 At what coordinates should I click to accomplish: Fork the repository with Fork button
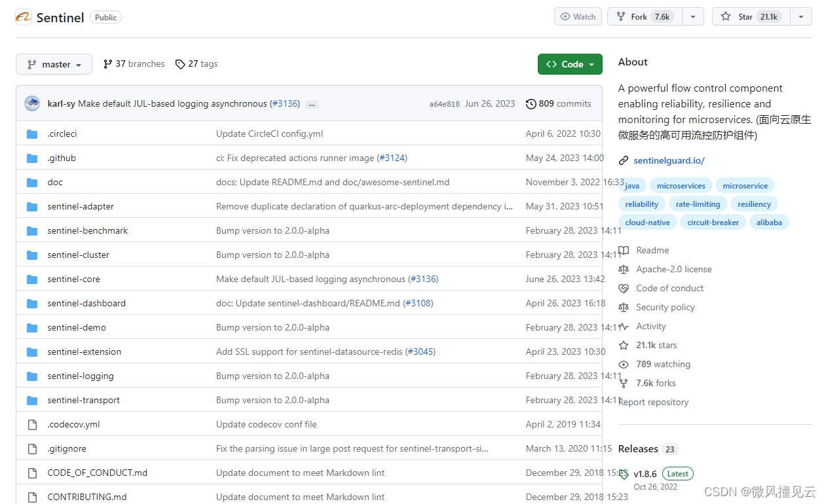(645, 17)
